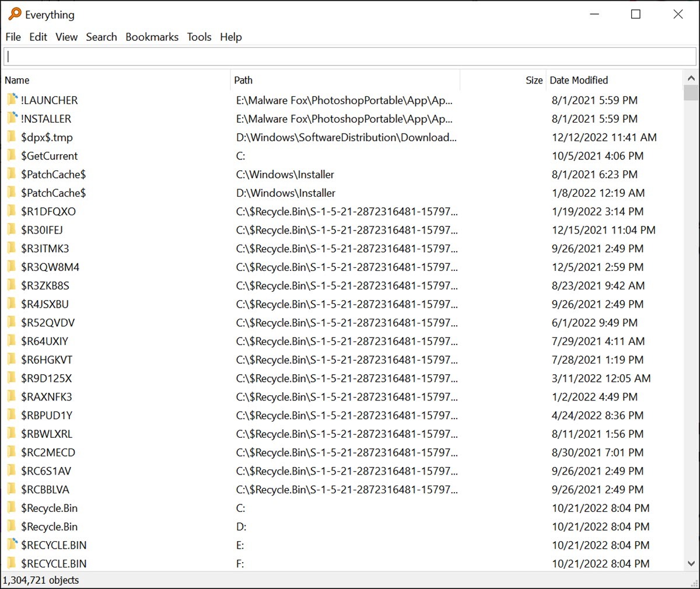Select the $RECYCLE.BIN icon on E:
Screen dimensions: 700x589
(x=12, y=545)
